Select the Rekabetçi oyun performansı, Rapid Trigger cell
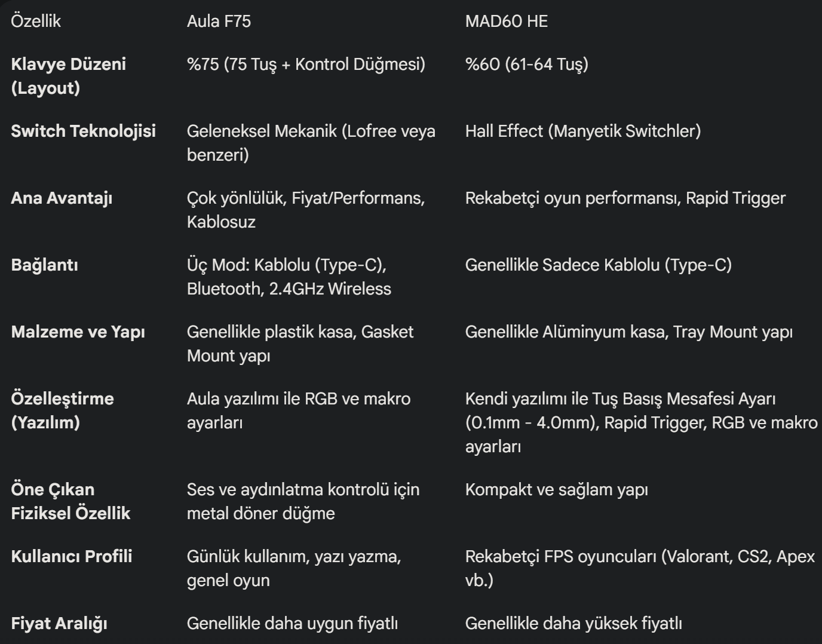 pos(625,198)
